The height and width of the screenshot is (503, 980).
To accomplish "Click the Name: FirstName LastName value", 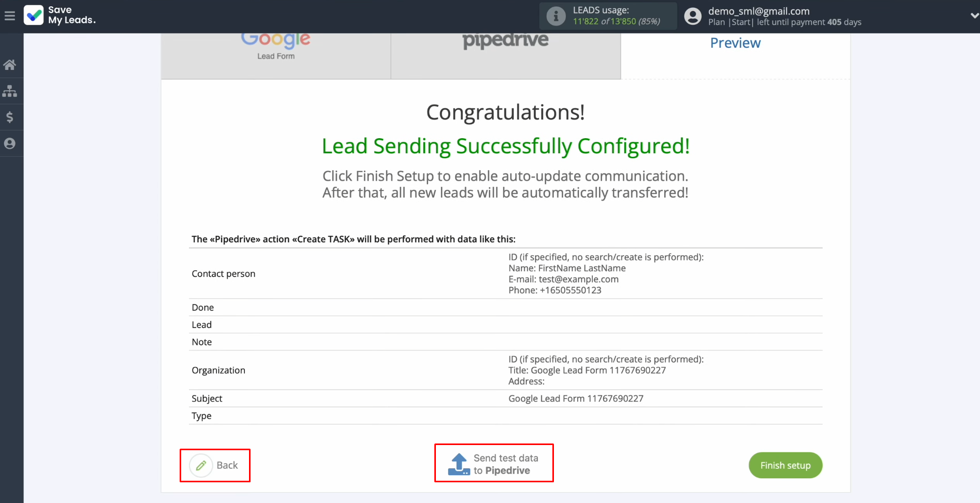I will coord(567,268).
